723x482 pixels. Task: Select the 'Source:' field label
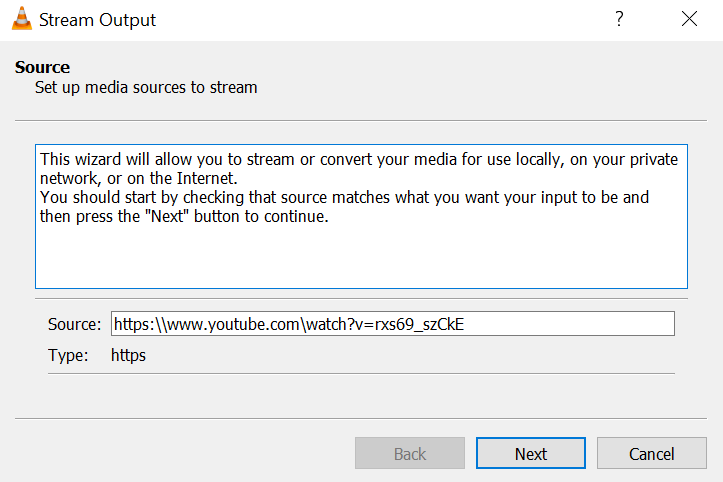(74, 324)
